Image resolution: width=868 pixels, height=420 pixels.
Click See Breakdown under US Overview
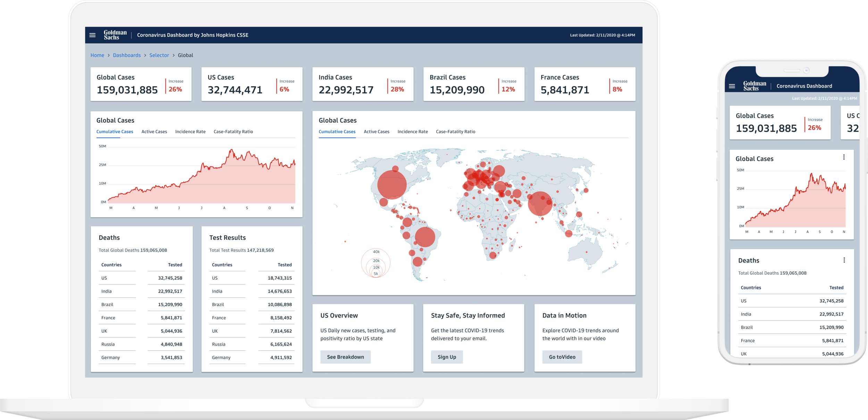coord(345,357)
